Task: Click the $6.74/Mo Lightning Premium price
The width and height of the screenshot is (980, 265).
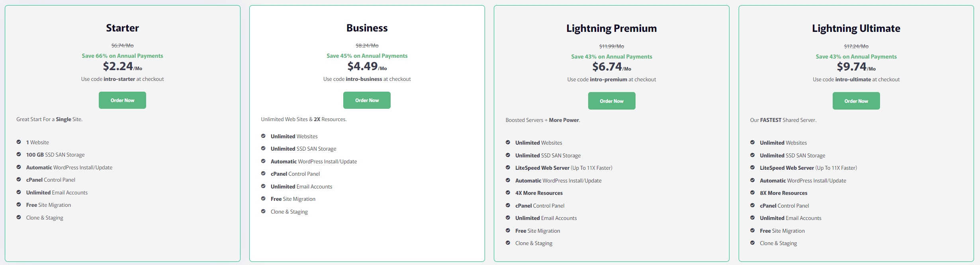Action: [x=611, y=67]
